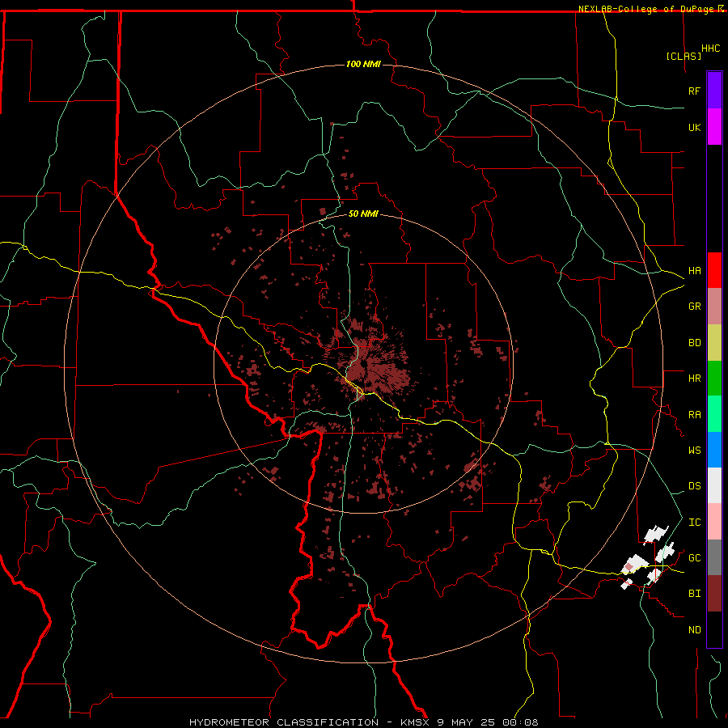728x728 pixels.
Task: Click the RA light-green legend swatch
Action: (x=714, y=414)
